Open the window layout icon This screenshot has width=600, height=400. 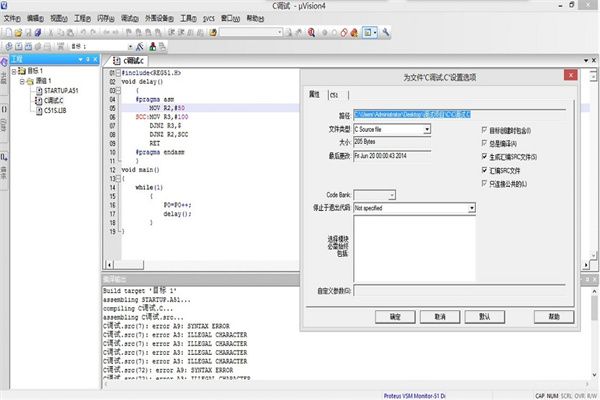pos(368,33)
